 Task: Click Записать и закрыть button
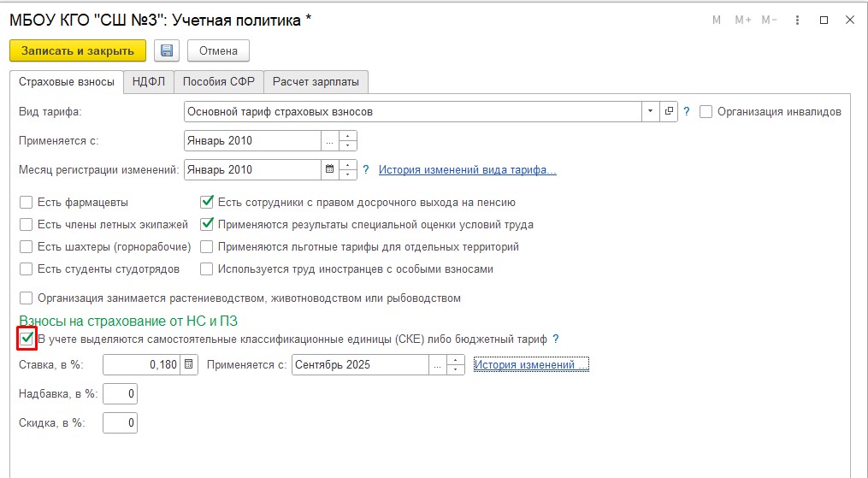click(78, 51)
